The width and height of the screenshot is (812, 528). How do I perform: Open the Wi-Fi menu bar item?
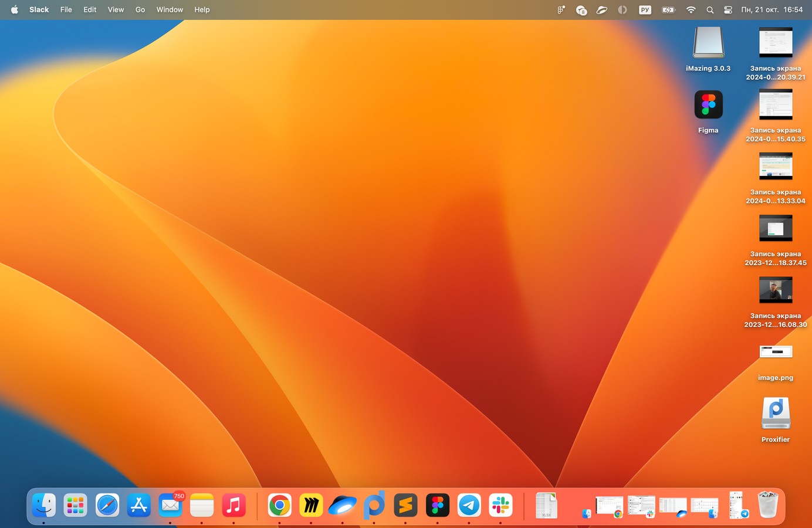coord(691,10)
